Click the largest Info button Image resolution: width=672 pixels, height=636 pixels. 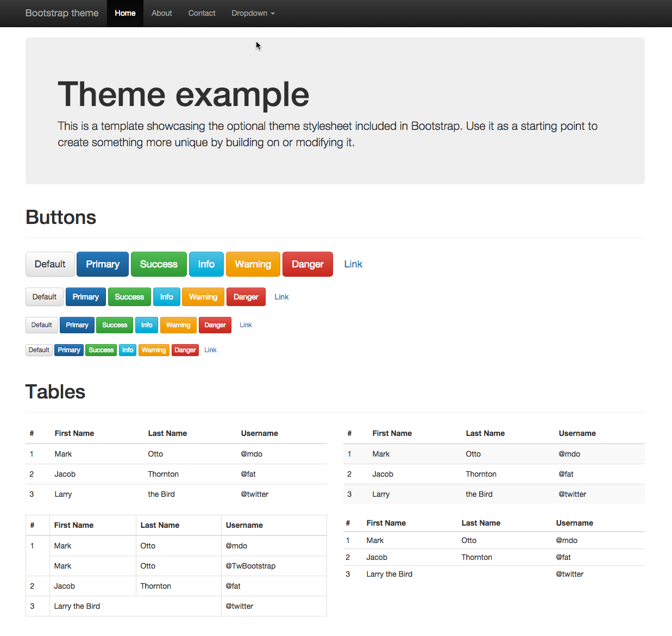click(206, 264)
